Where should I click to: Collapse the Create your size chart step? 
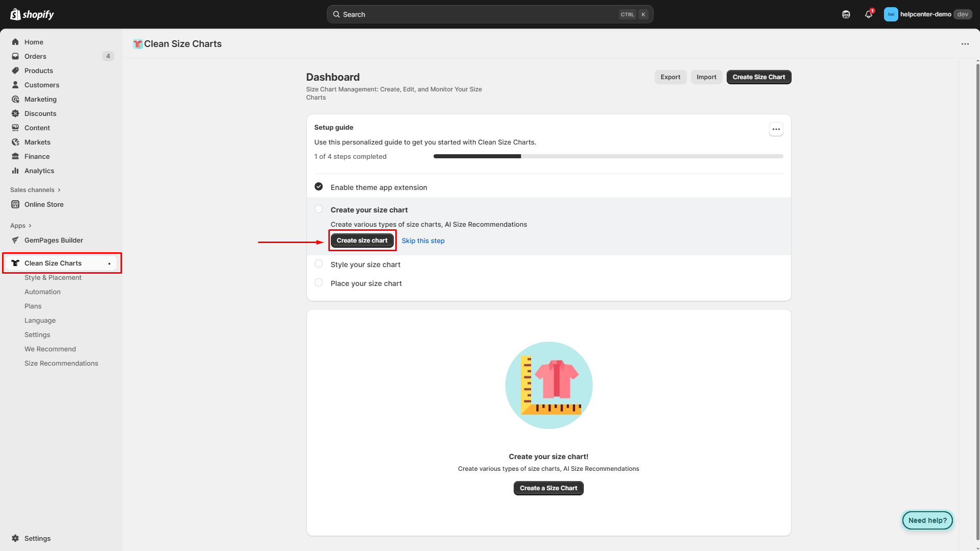pos(369,210)
